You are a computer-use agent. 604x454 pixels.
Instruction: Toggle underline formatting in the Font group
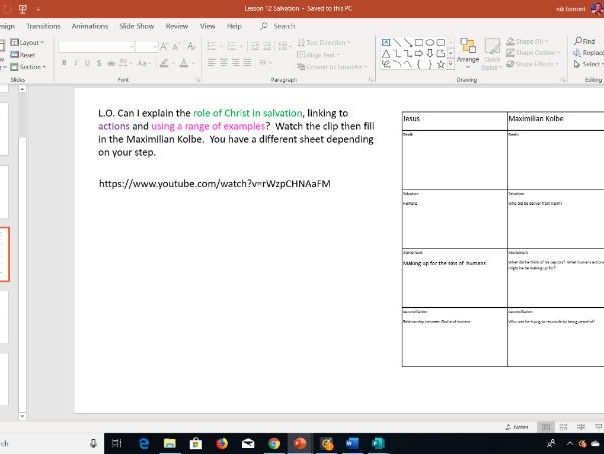click(87, 62)
